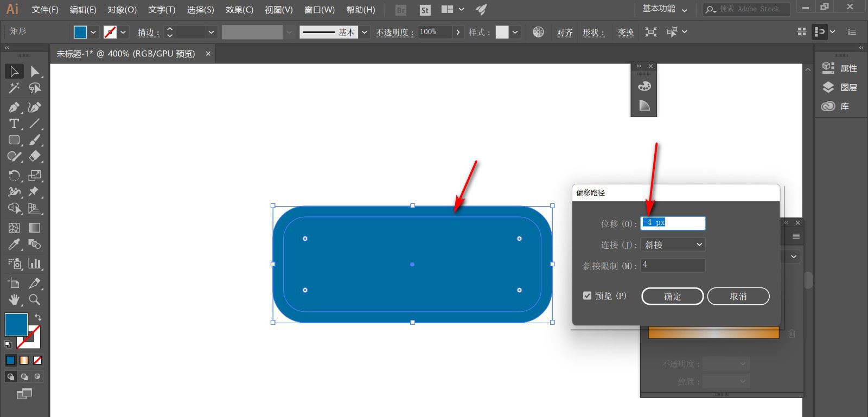This screenshot has height=417, width=868.
Task: Select the Magic Wand tool
Action: [14, 88]
